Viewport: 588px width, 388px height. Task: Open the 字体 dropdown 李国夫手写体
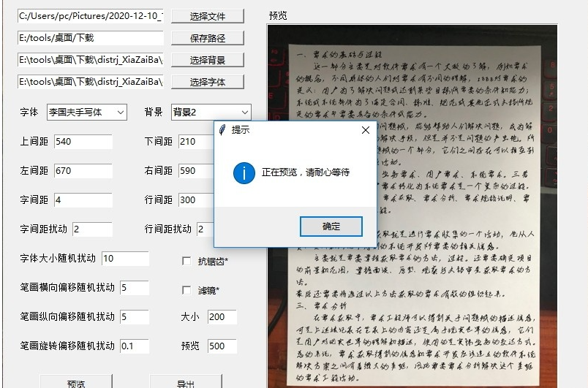[x=87, y=112]
